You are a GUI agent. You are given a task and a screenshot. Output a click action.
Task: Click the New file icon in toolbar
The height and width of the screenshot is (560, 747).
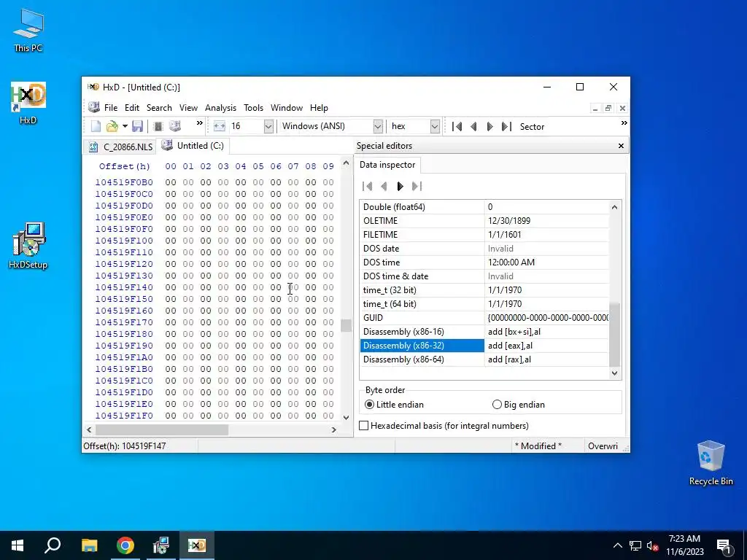pos(96,126)
